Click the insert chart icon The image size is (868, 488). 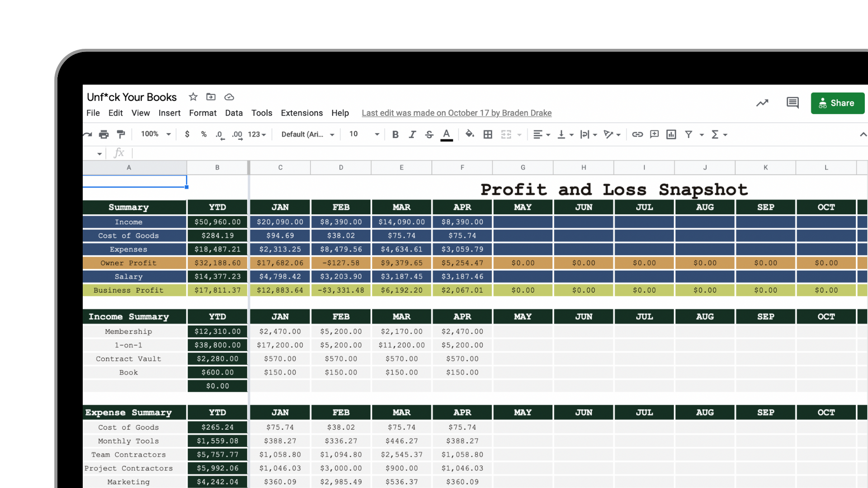tap(671, 134)
